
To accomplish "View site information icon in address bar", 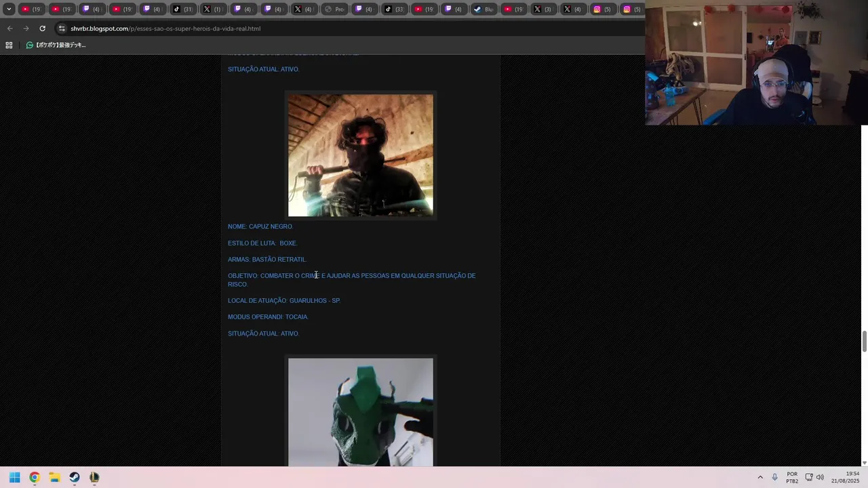I will point(62,28).
